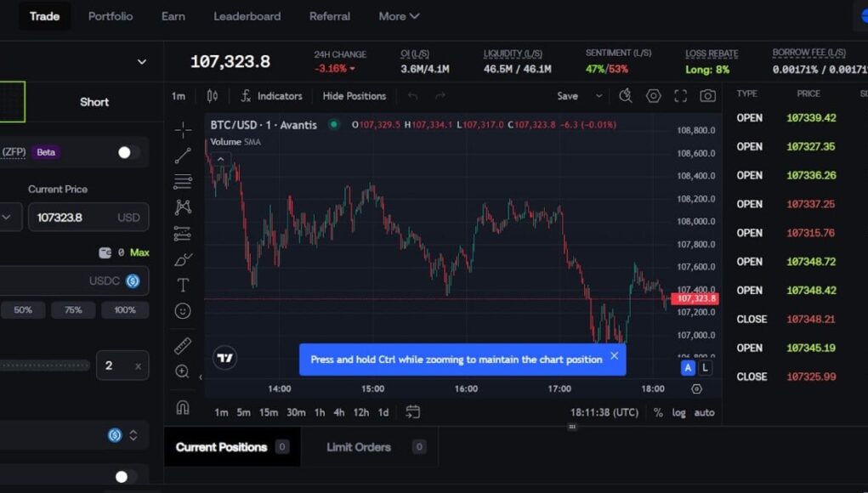This screenshot has width=868, height=493.
Task: Open Save layout dropdown arrow
Action: [x=599, y=96]
